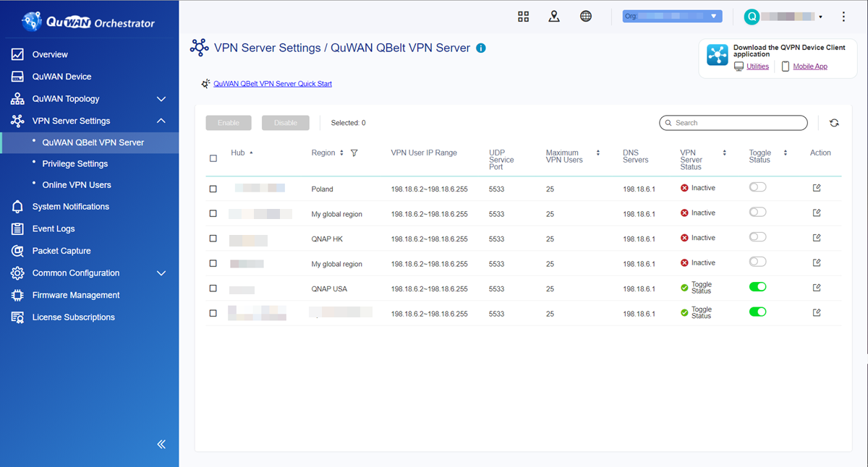Edit the Poland region server row
The image size is (868, 467).
point(817,188)
